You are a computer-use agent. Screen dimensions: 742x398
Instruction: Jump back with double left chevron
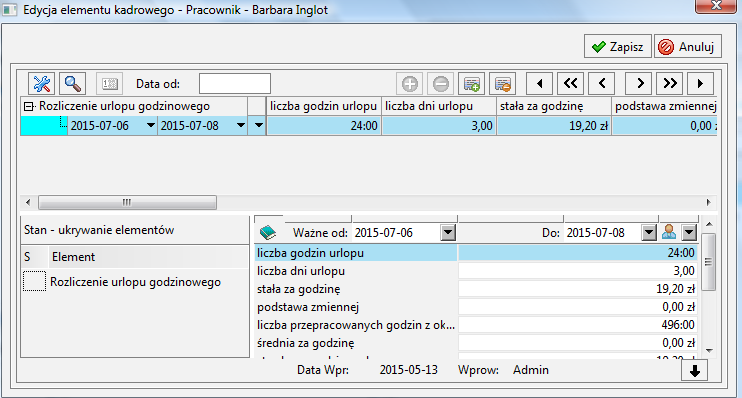[x=571, y=84]
